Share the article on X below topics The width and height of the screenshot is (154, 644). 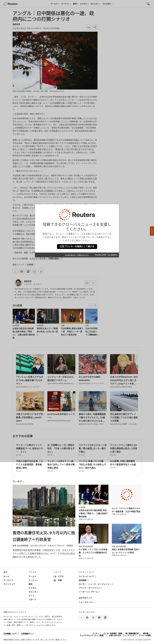[x=15, y=271]
